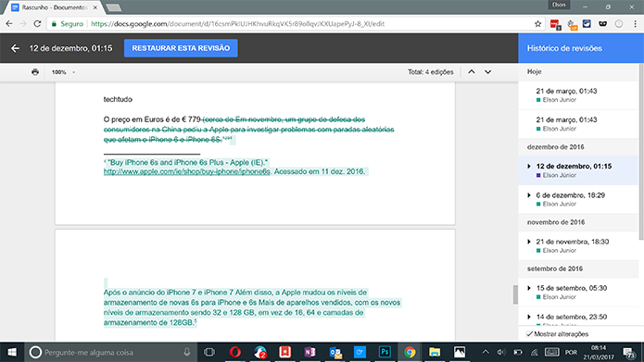Open File Explorer from the taskbar
The width and height of the screenshot is (644, 362).
click(x=435, y=352)
